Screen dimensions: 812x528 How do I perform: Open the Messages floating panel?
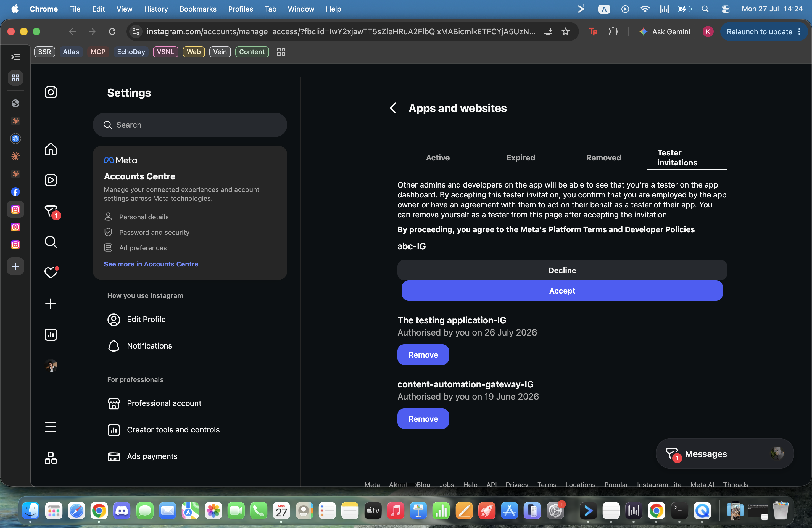click(725, 454)
